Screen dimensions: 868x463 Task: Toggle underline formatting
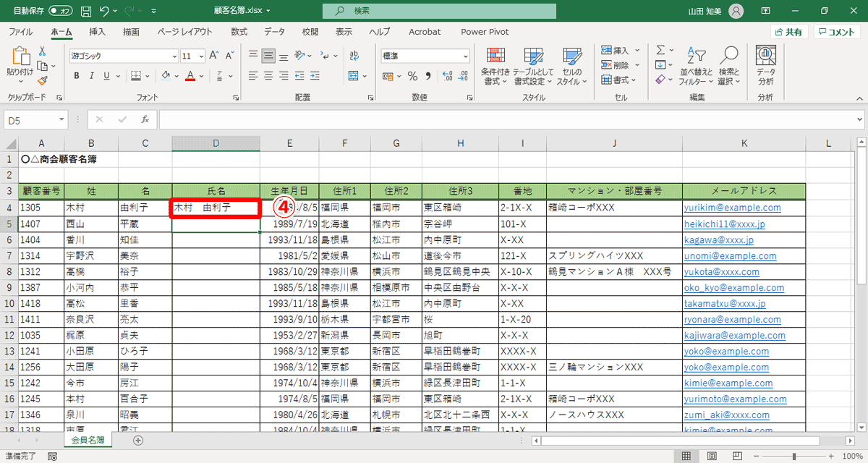coord(107,76)
